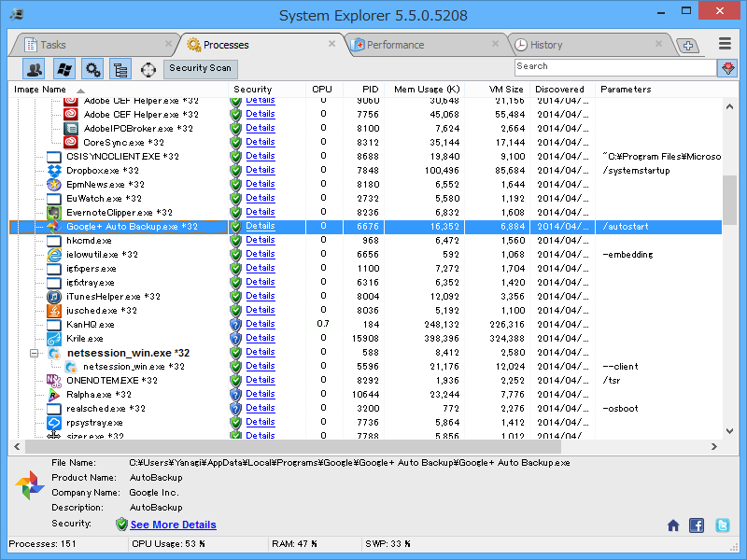The height and width of the screenshot is (560, 747).
Task: Click Details link for Dropbox.exe
Action: (260, 170)
